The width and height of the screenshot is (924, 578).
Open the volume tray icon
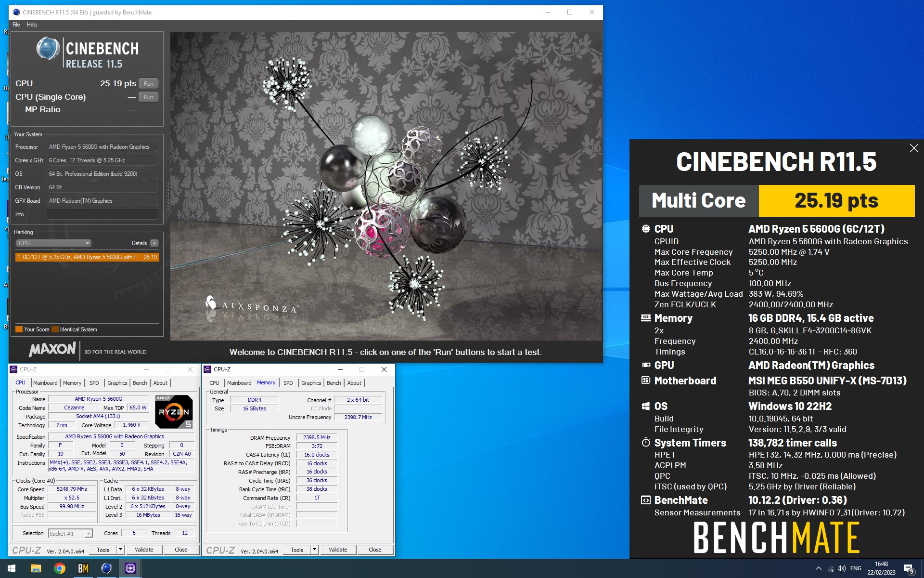pos(842,568)
